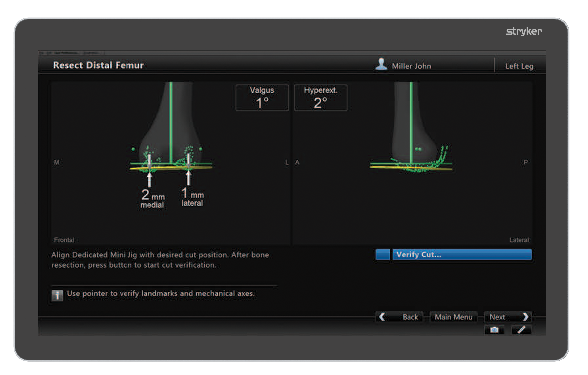
Task: Click the stryker logo
Action: [523, 31]
